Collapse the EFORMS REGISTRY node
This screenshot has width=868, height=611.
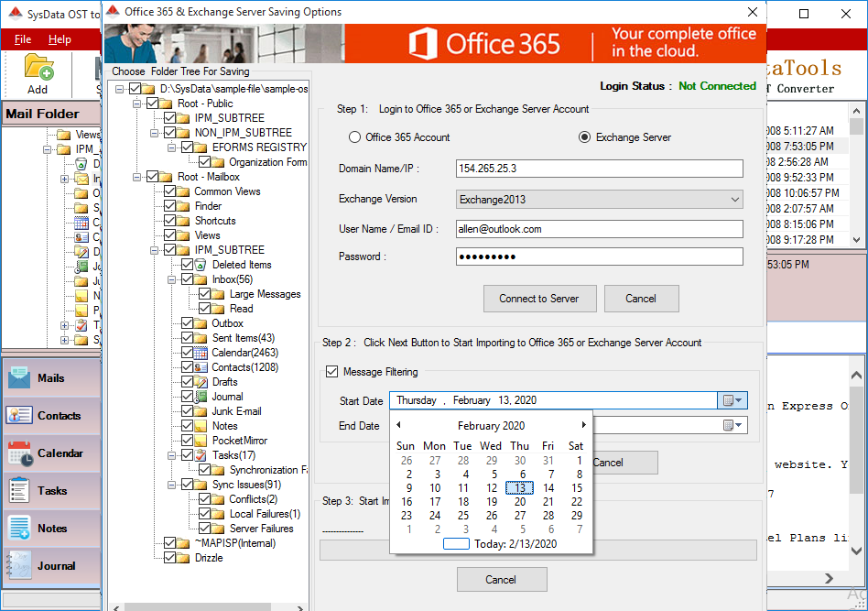171,147
